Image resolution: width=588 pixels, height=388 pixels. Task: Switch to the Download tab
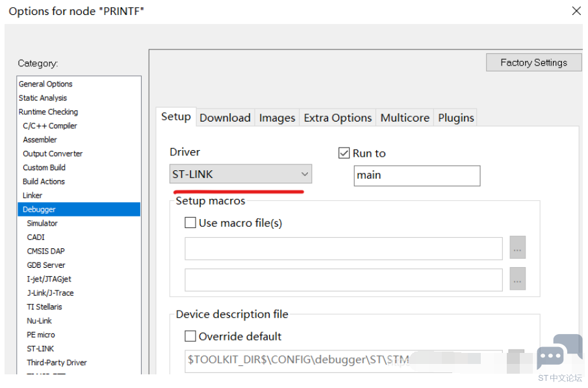tap(225, 118)
